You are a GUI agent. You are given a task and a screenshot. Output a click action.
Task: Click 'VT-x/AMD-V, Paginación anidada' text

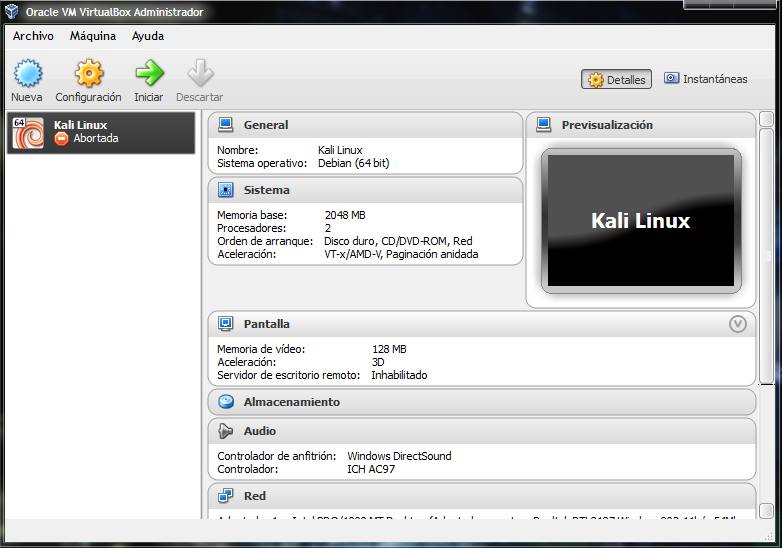click(401, 254)
